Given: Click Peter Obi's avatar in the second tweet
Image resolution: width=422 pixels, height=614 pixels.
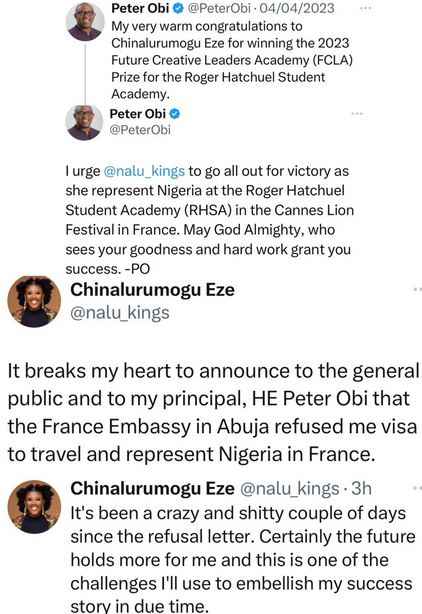Looking at the screenshot, I should tap(84, 123).
